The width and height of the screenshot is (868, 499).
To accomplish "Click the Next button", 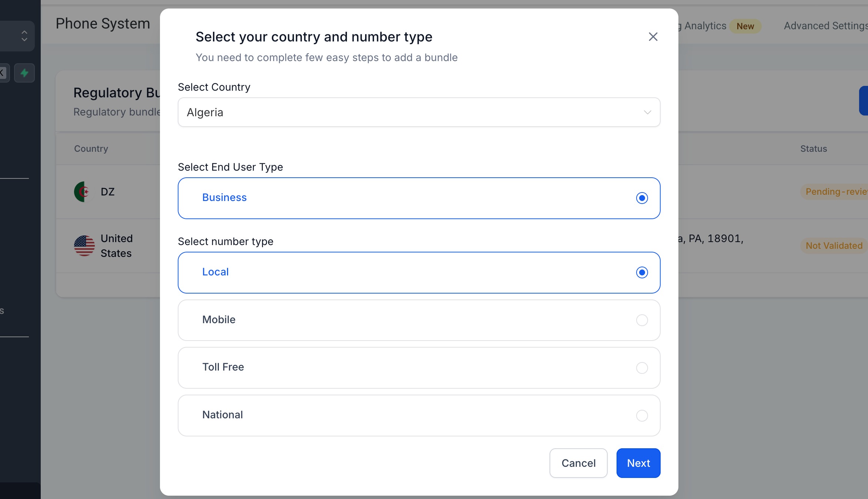I will pos(638,463).
